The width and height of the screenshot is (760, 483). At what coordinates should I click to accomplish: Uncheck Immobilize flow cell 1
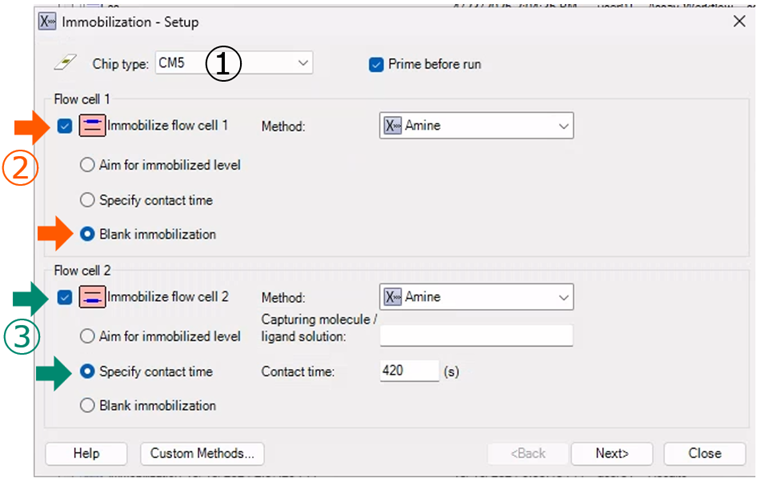click(x=66, y=126)
